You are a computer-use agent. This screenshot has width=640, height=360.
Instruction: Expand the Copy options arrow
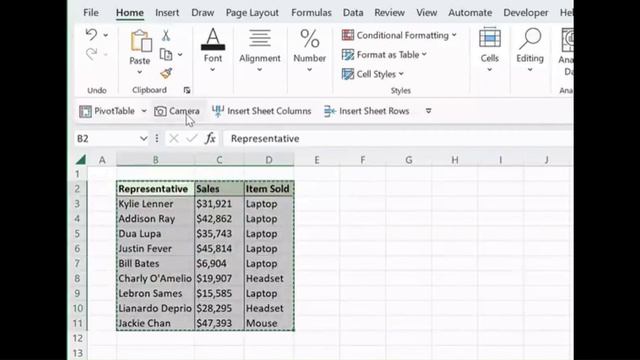(180, 55)
